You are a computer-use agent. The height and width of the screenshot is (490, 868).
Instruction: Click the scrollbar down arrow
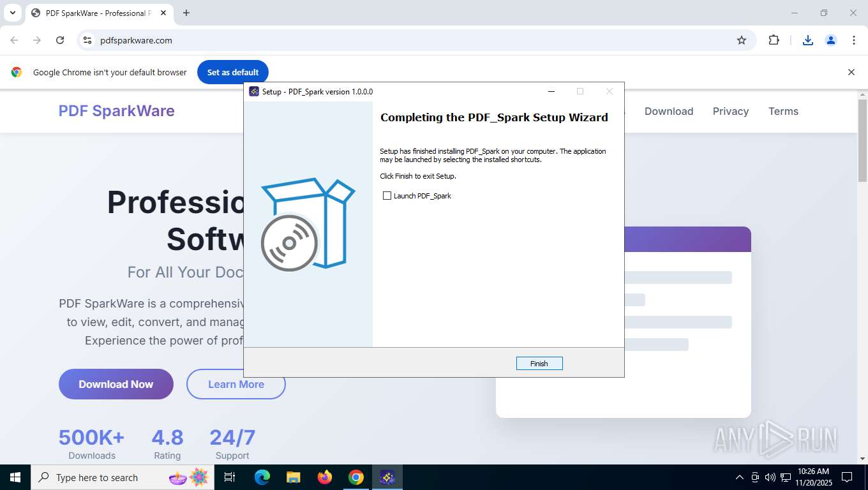(x=862, y=458)
